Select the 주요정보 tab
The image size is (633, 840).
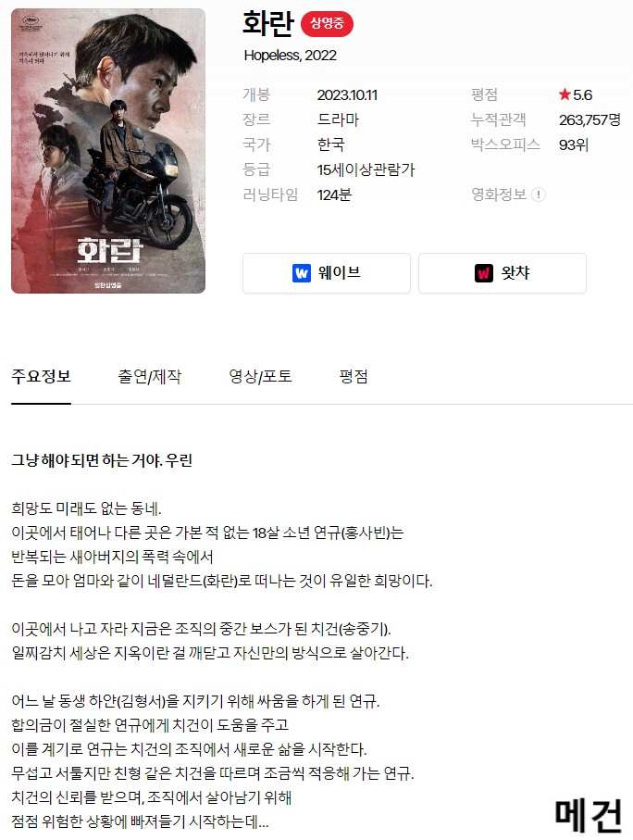click(x=42, y=376)
